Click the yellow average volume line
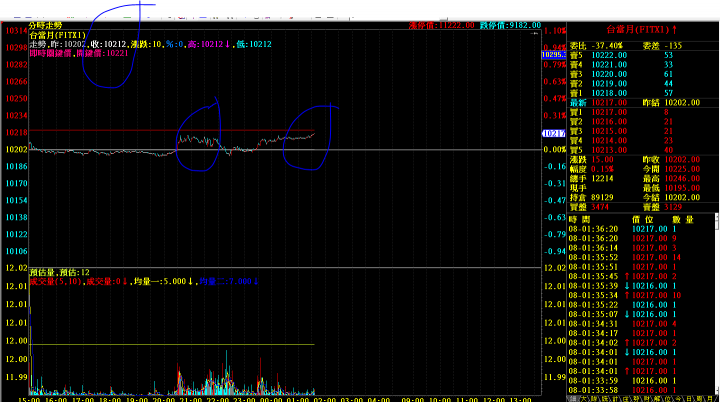Viewport: 720px width, 402px height. (172, 344)
